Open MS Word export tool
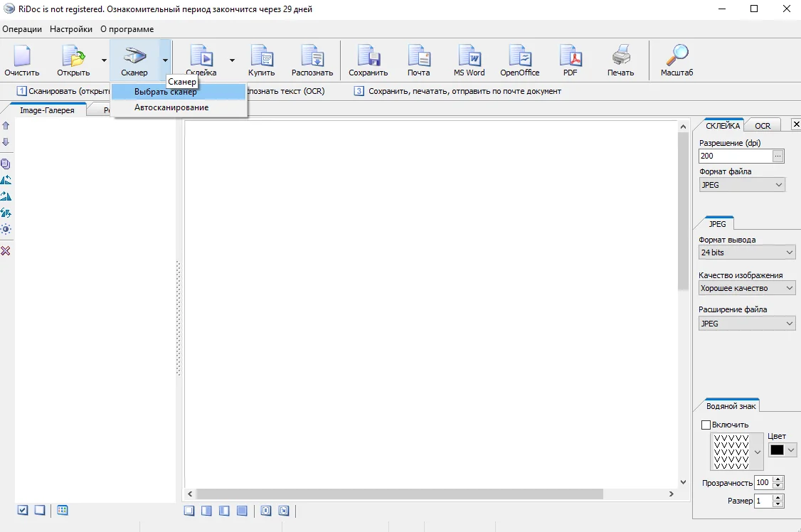 point(469,58)
